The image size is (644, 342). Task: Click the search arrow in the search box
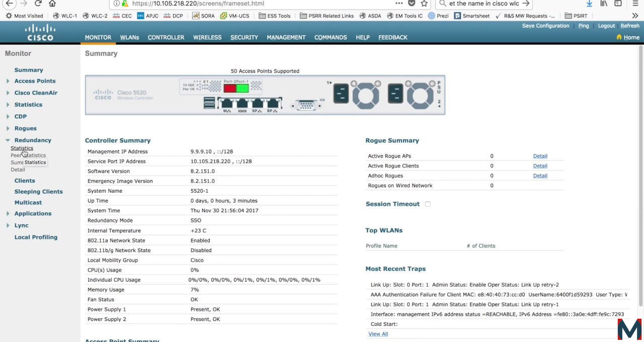pos(526,3)
